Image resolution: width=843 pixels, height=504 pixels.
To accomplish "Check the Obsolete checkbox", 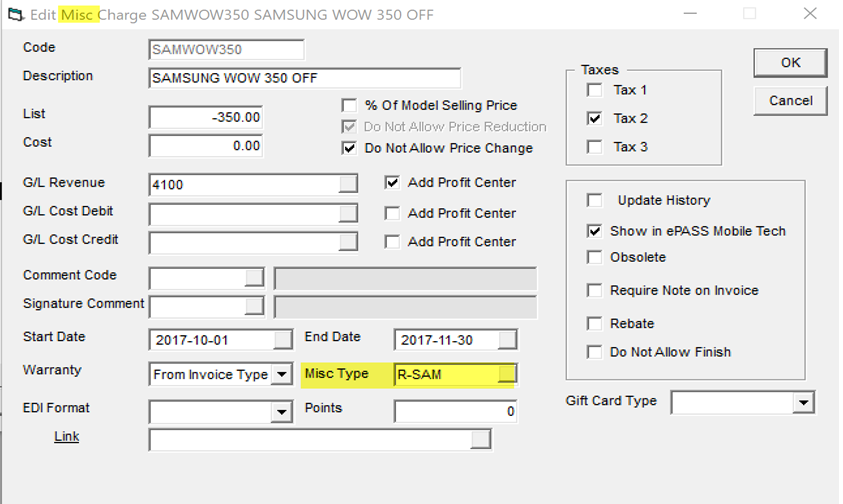I will pyautogui.click(x=595, y=257).
